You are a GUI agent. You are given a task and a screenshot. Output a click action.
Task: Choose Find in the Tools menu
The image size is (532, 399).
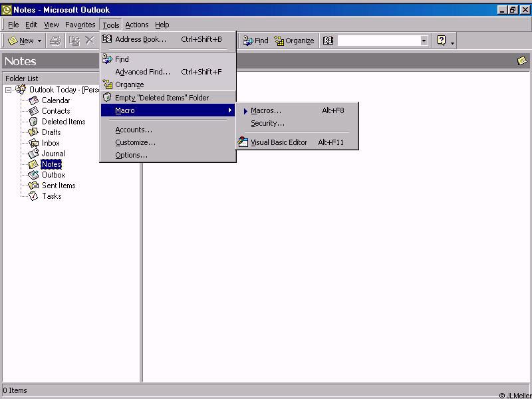click(168, 59)
